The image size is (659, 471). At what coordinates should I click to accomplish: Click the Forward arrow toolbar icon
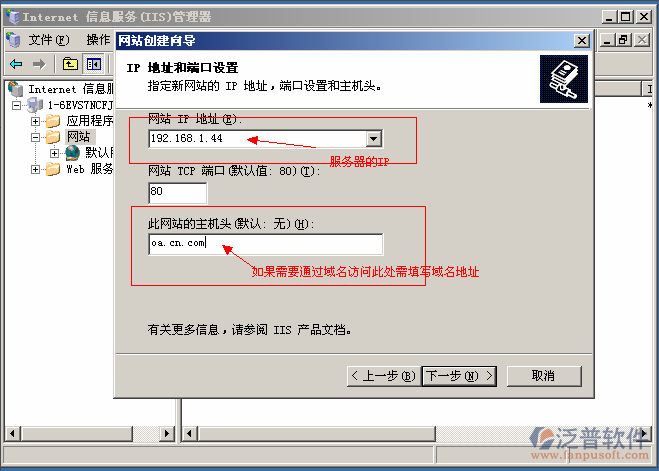click(x=39, y=64)
